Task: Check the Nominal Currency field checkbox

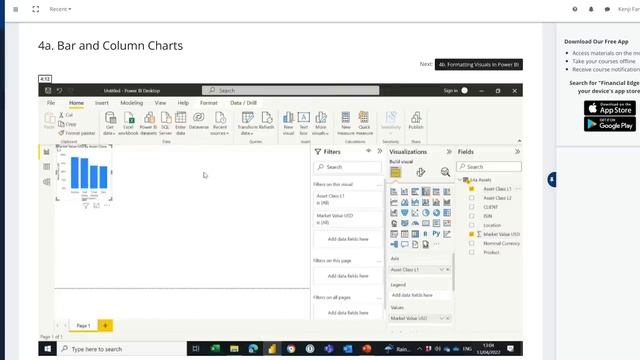Action: click(x=472, y=243)
